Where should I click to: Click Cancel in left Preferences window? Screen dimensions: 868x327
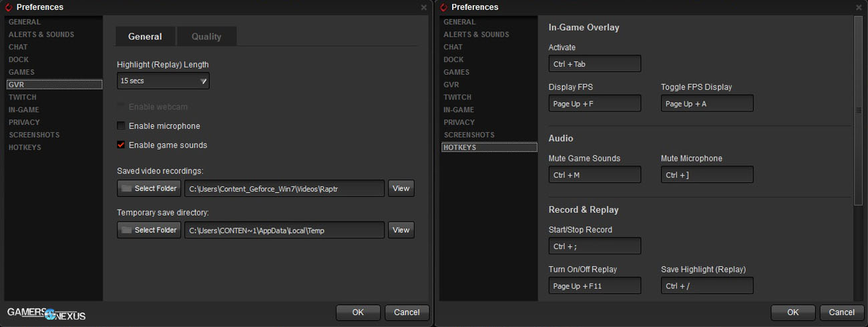[x=407, y=312]
